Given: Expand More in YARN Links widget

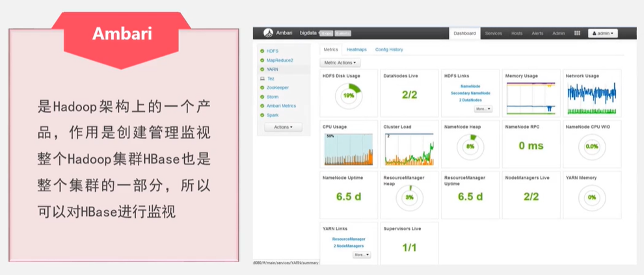Looking at the screenshot, I should point(362,255).
